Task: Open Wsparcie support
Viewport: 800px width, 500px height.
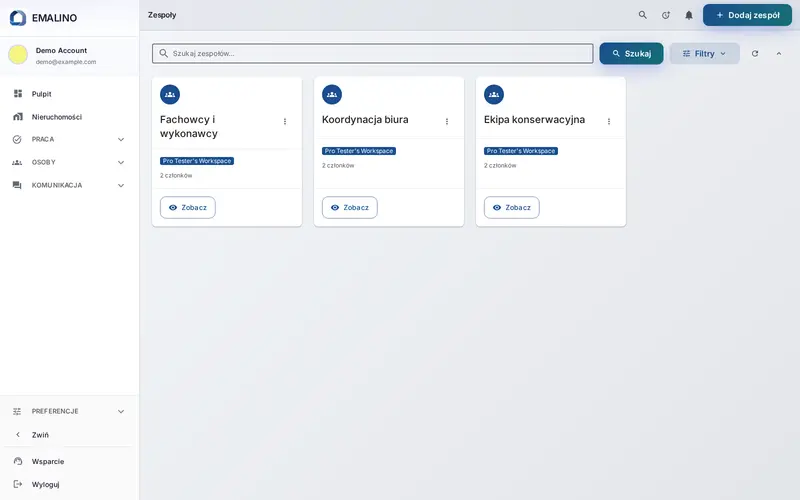Action: (x=69, y=461)
